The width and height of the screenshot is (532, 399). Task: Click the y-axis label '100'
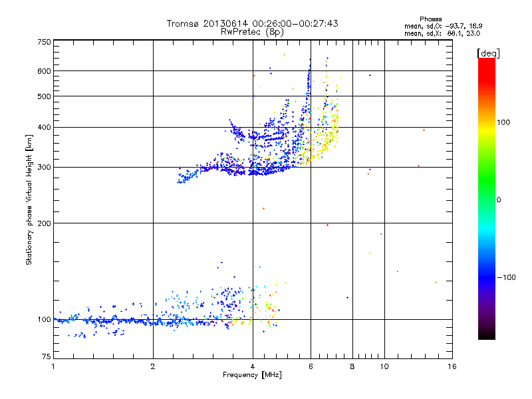44,320
